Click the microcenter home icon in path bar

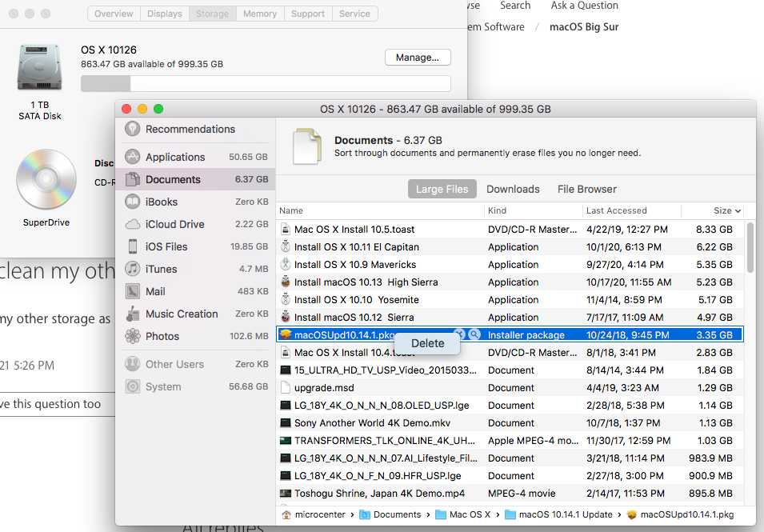click(x=286, y=514)
